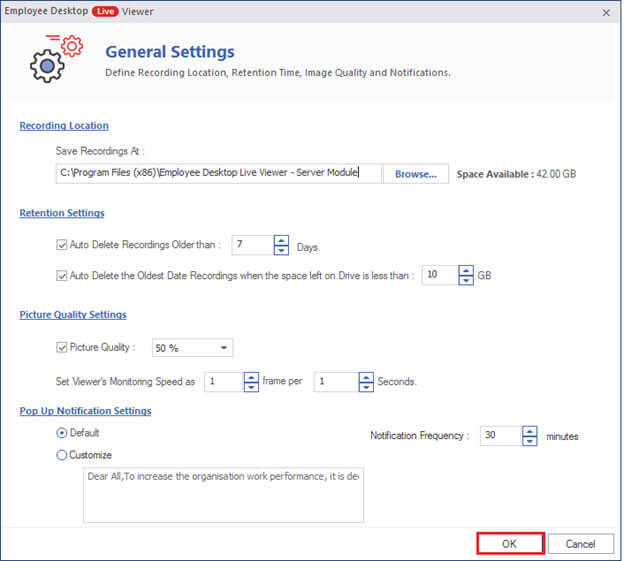Click the frame count input field
624x561 pixels.
tap(224, 382)
